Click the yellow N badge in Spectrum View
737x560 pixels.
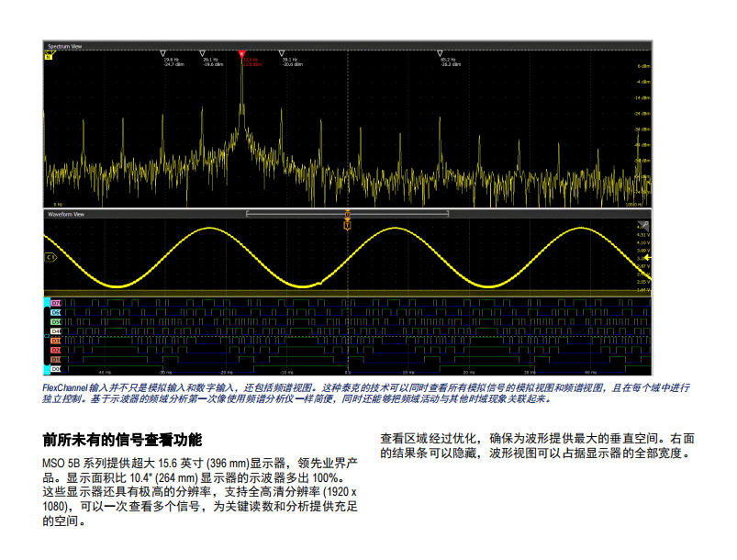pos(48,57)
